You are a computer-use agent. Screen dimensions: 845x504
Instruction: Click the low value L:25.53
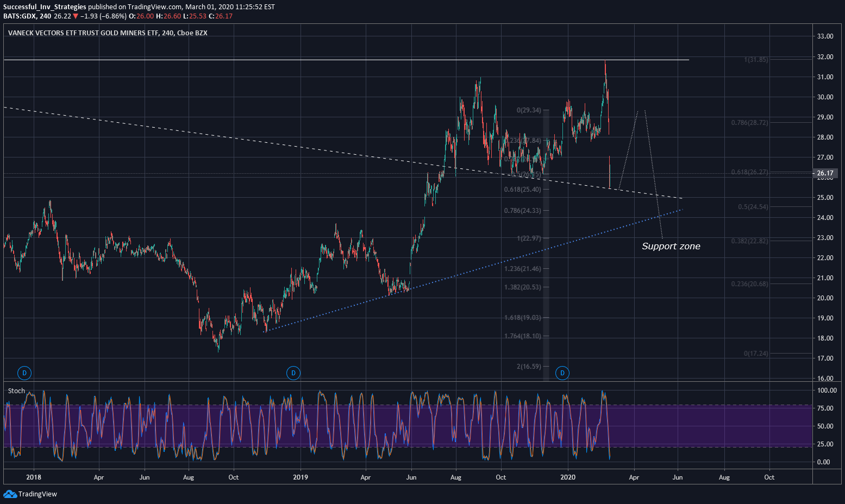(195, 16)
